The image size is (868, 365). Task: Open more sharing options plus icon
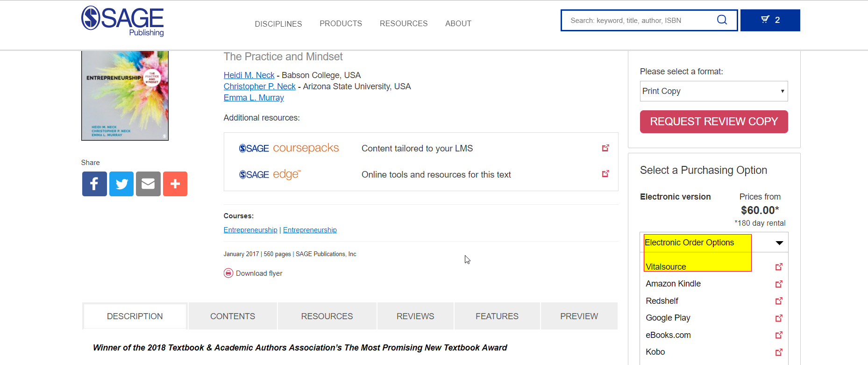coord(175,184)
